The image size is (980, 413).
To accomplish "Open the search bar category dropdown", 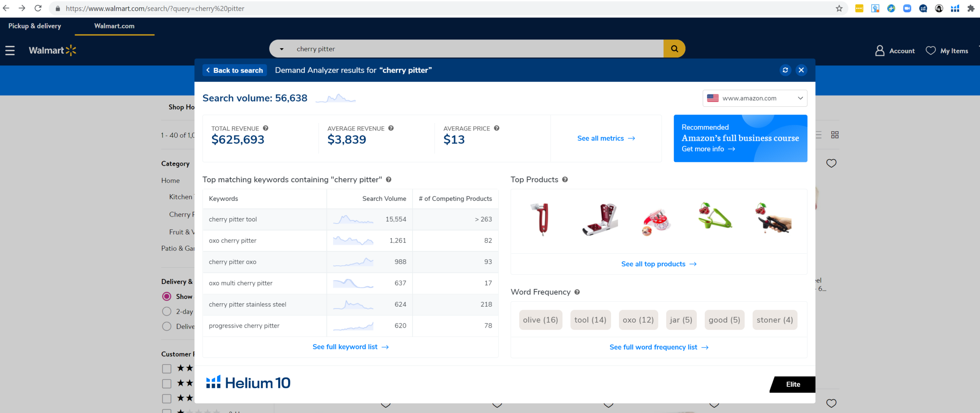I will click(x=281, y=49).
